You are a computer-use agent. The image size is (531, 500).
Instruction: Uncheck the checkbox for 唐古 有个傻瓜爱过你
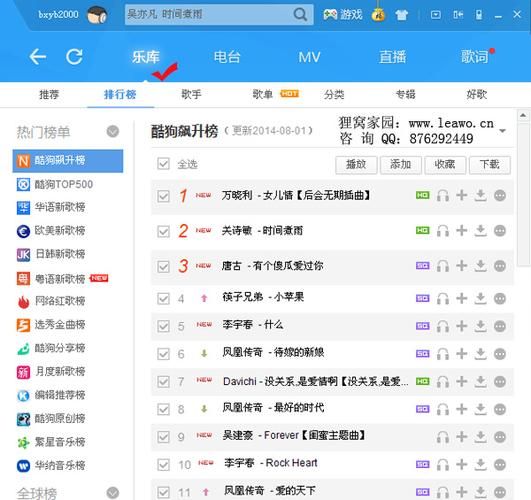pos(163,267)
